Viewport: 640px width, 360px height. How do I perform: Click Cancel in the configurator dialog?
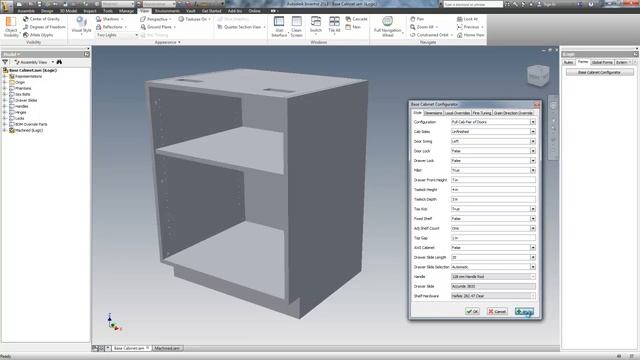pos(497,311)
